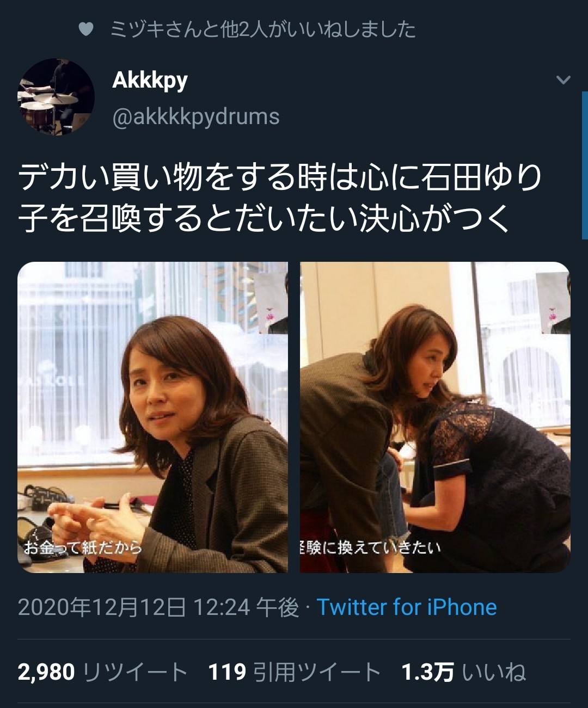This screenshot has height=708, width=588.
Task: Show the 1.3万 いいね list
Action: tap(464, 672)
